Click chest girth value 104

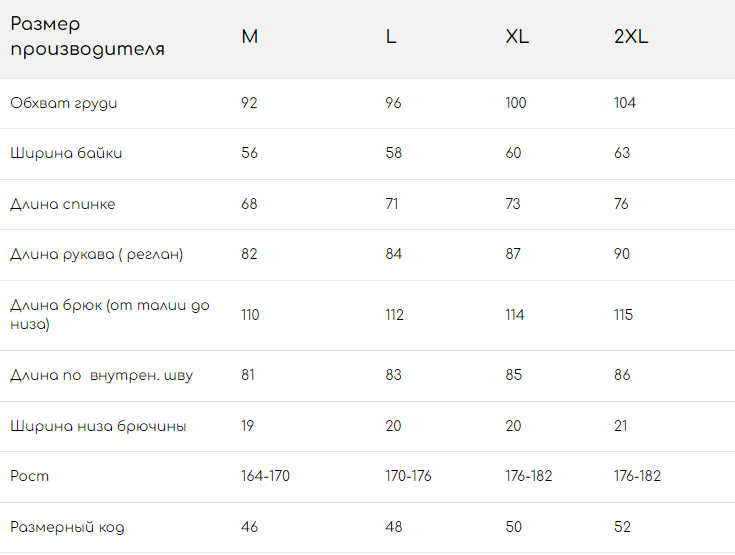625,103
